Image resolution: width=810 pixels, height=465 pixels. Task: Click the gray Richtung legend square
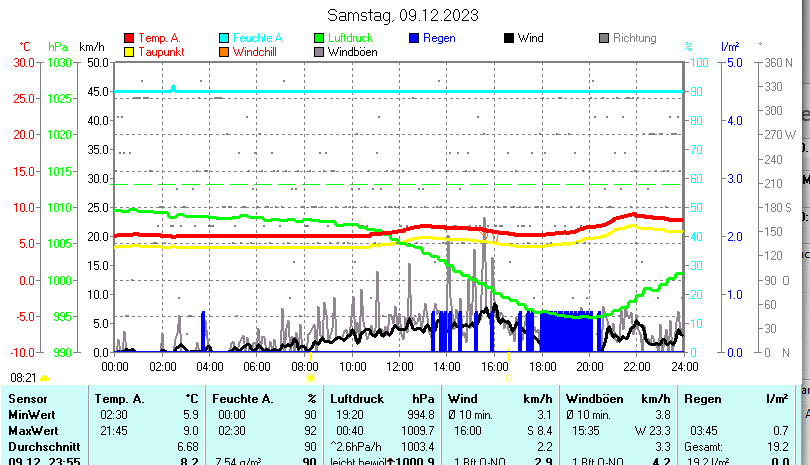tap(604, 38)
